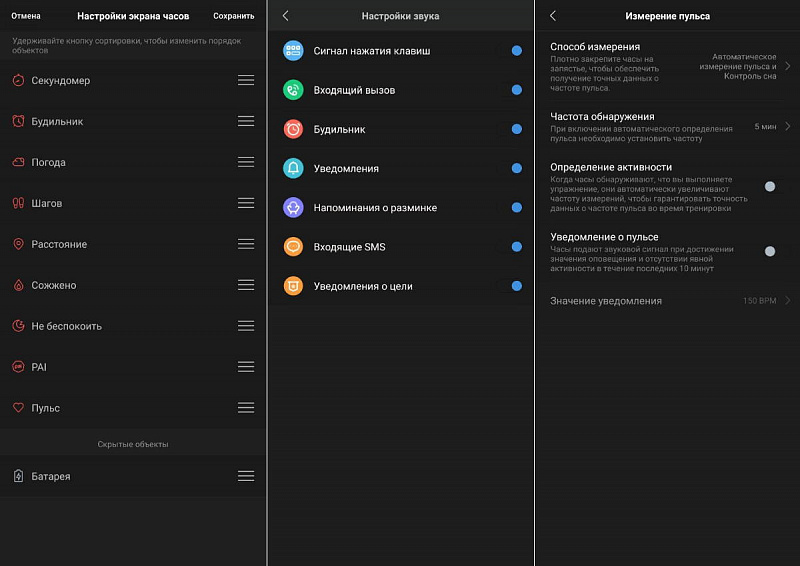Open Способ измерения options chevron

(x=787, y=66)
